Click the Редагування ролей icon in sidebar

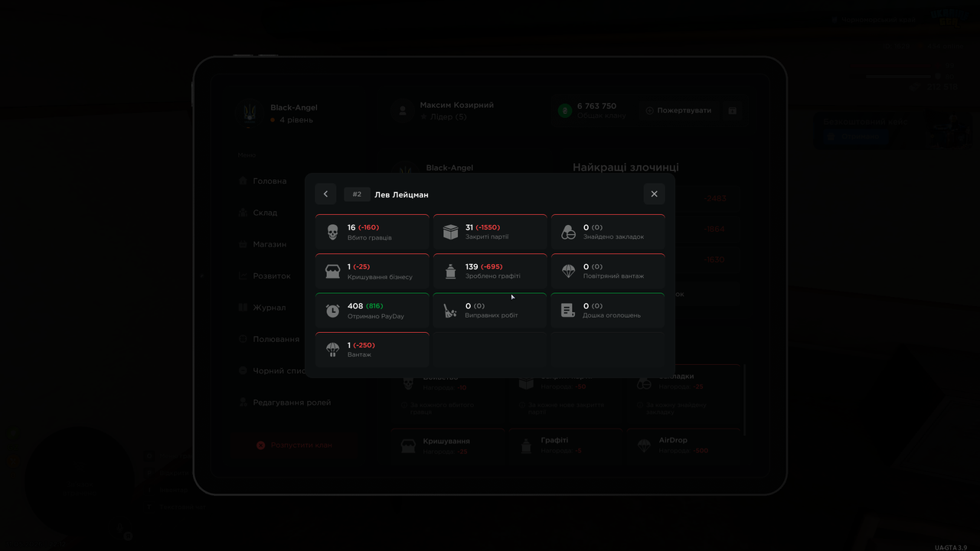(x=244, y=403)
